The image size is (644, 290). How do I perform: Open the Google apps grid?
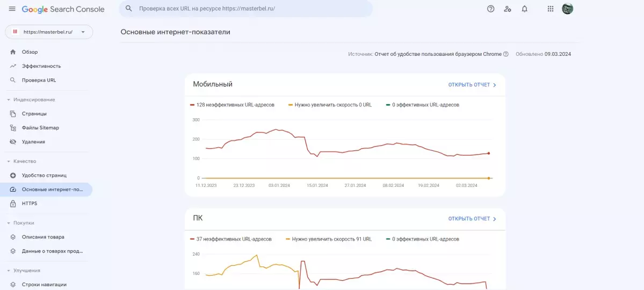tap(551, 9)
